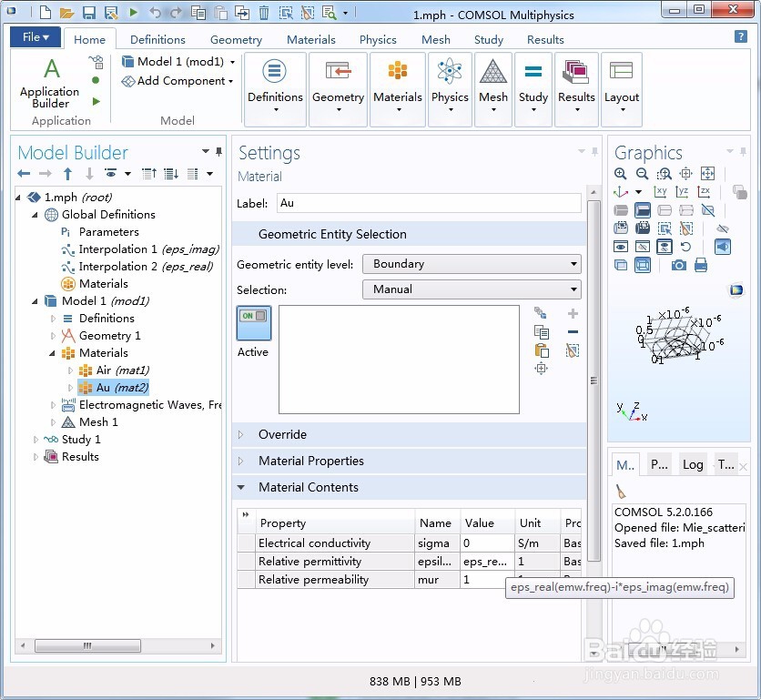Open the File menu
The width and height of the screenshot is (761, 700).
pos(36,37)
